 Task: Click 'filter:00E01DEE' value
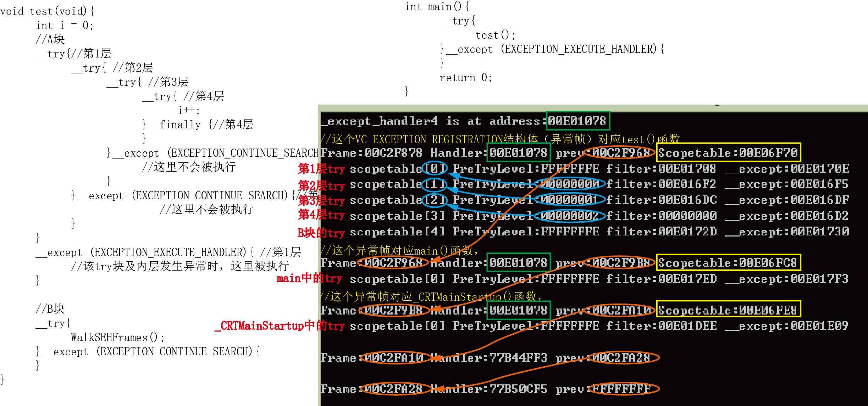(x=662, y=326)
